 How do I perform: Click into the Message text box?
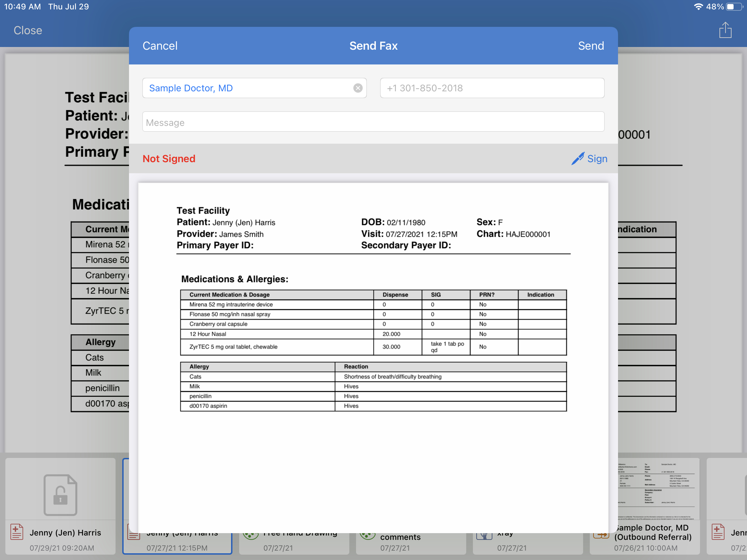373,122
